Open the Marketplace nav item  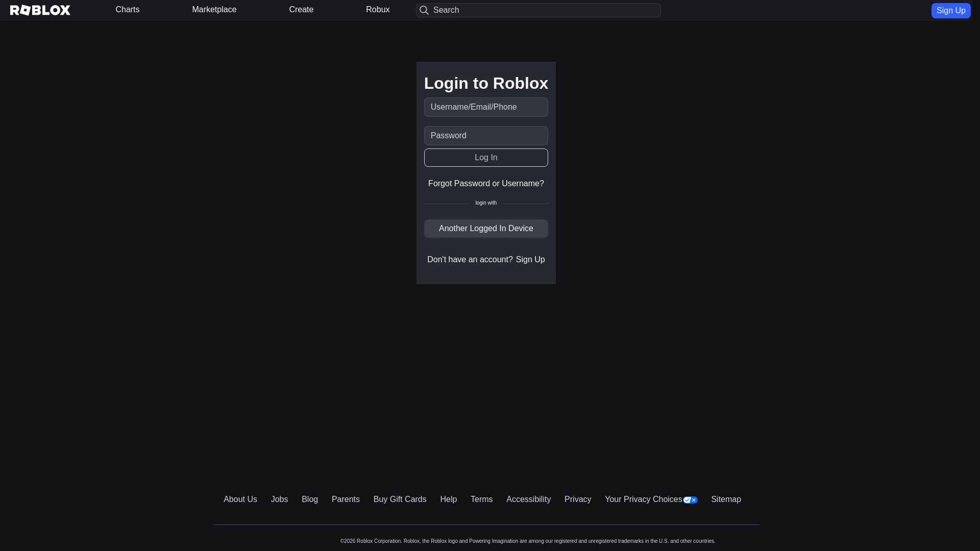tap(214, 10)
